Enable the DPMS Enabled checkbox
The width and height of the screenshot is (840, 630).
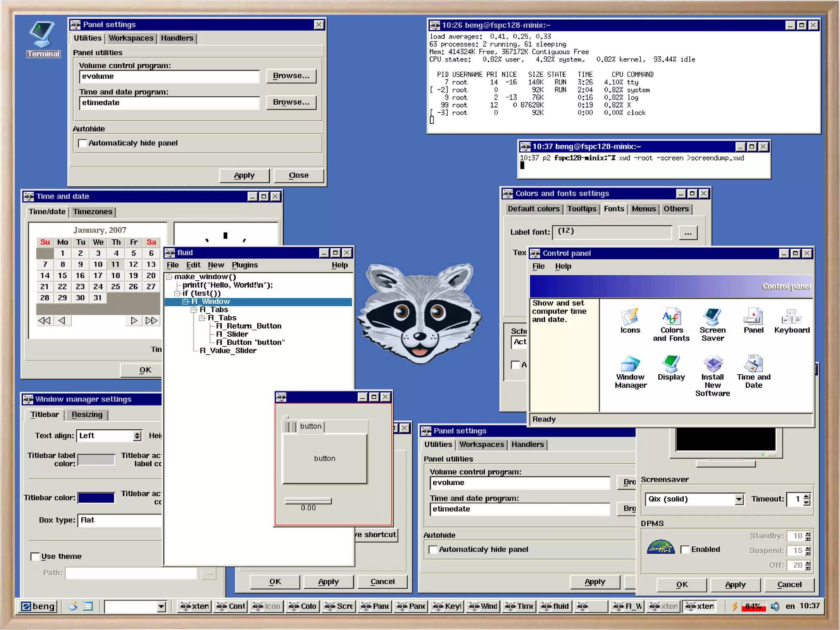[685, 550]
